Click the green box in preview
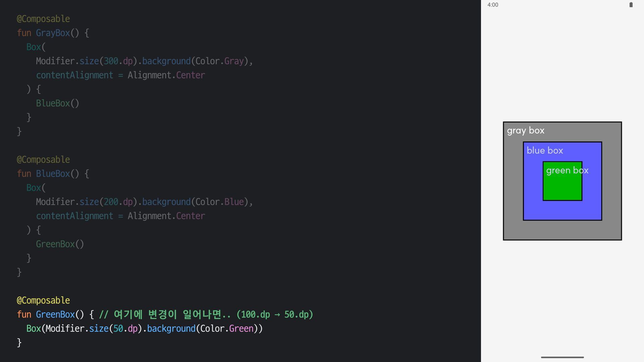Image resolution: width=644 pixels, height=362 pixels. click(x=562, y=187)
